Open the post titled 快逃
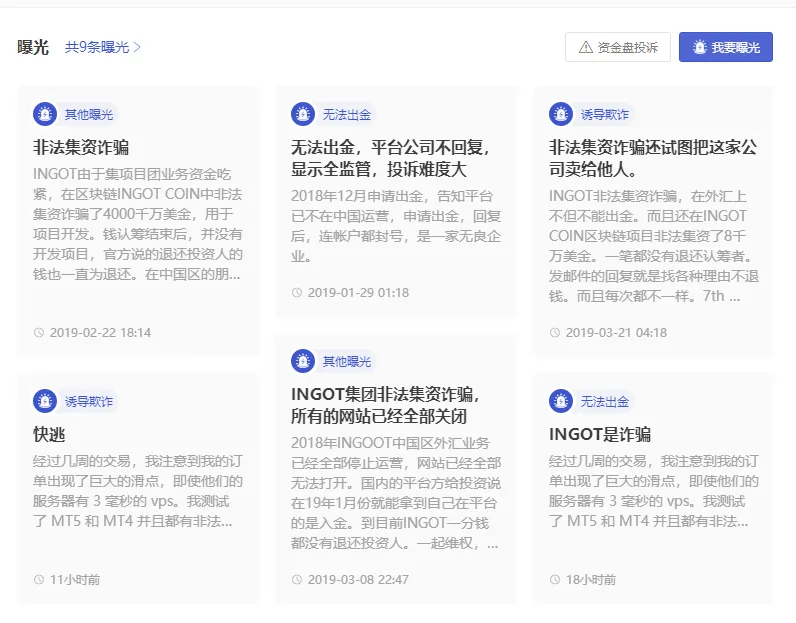796x623 pixels. 49,435
